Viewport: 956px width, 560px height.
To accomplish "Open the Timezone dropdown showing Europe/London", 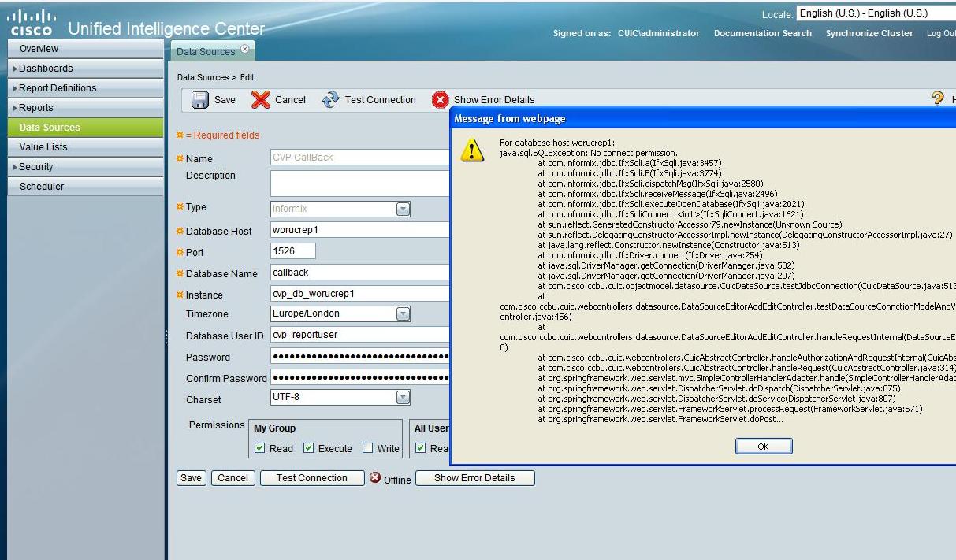I will [x=403, y=313].
